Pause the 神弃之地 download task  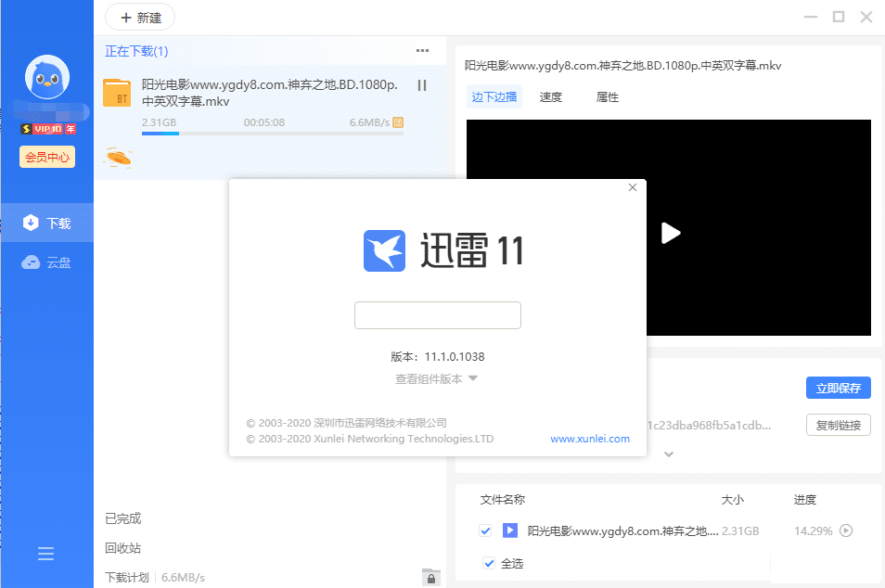point(421,85)
